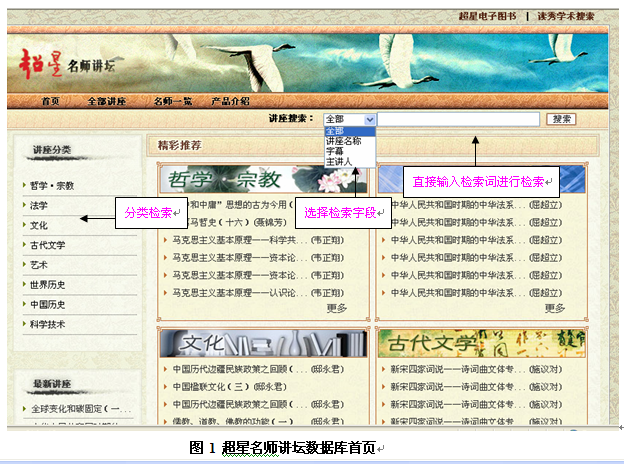The height and width of the screenshot is (464, 624).
Task: Select 全部 in the search field list
Action: click(350, 131)
